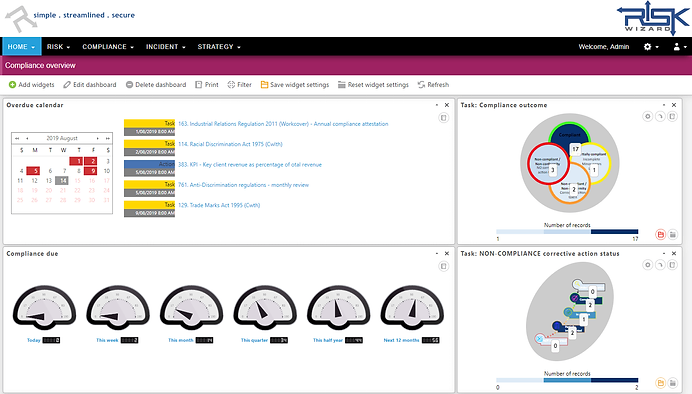692x394 pixels.
Task: Click the red save icon in Compliance outcome
Action: 660,235
